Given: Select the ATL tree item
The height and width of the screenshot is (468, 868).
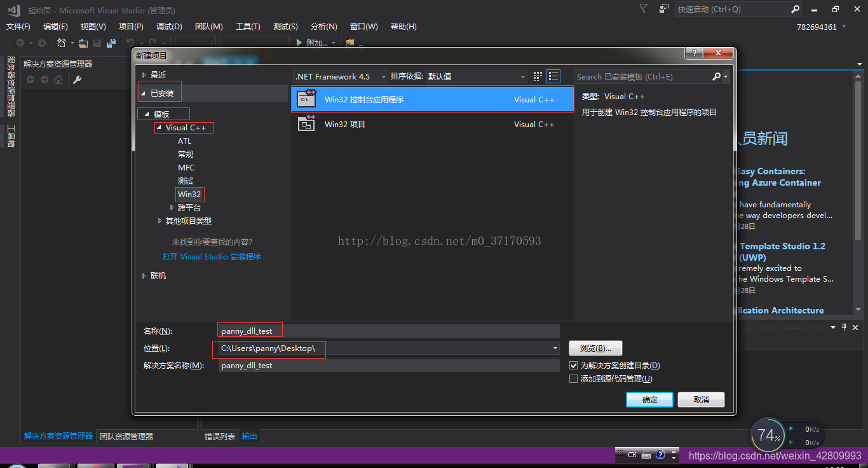Looking at the screenshot, I should (184, 141).
